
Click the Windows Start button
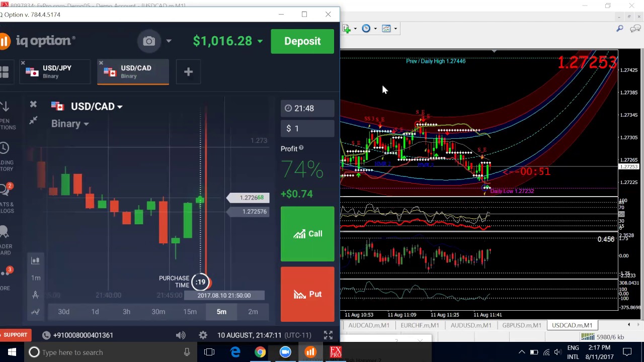(x=12, y=352)
